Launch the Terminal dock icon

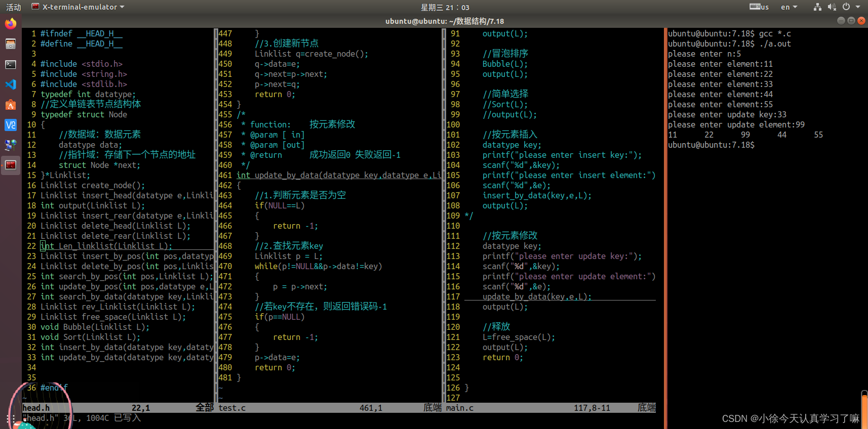pyautogui.click(x=11, y=64)
